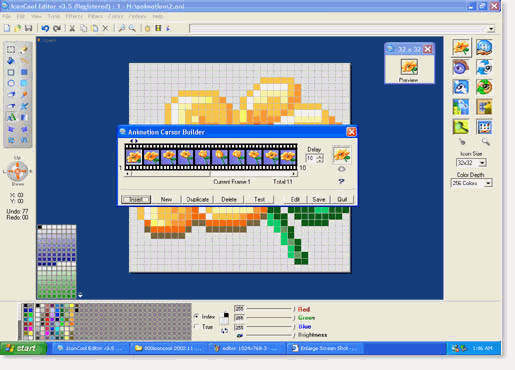This screenshot has width=515, height=370.
Task: Open the Color Depth dropdown
Action: [488, 183]
